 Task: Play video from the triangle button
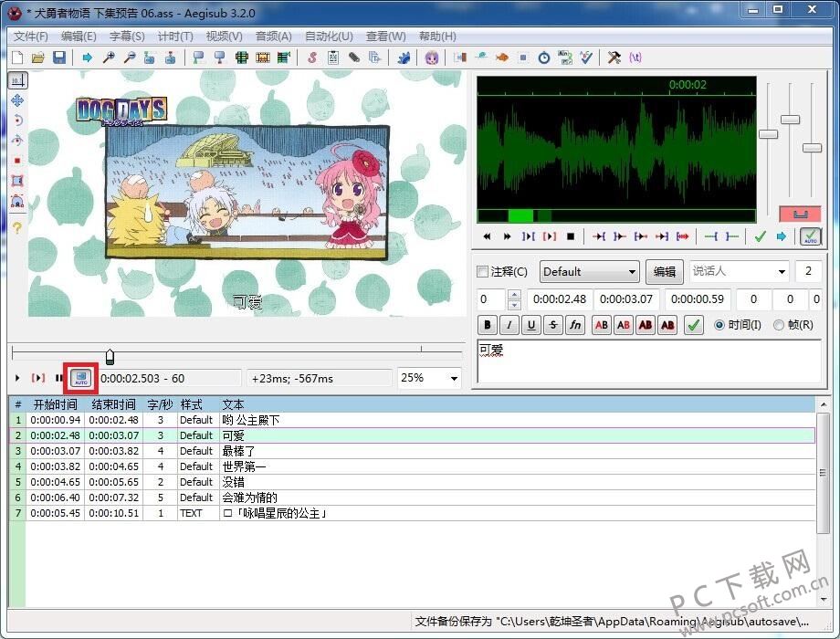(17, 378)
